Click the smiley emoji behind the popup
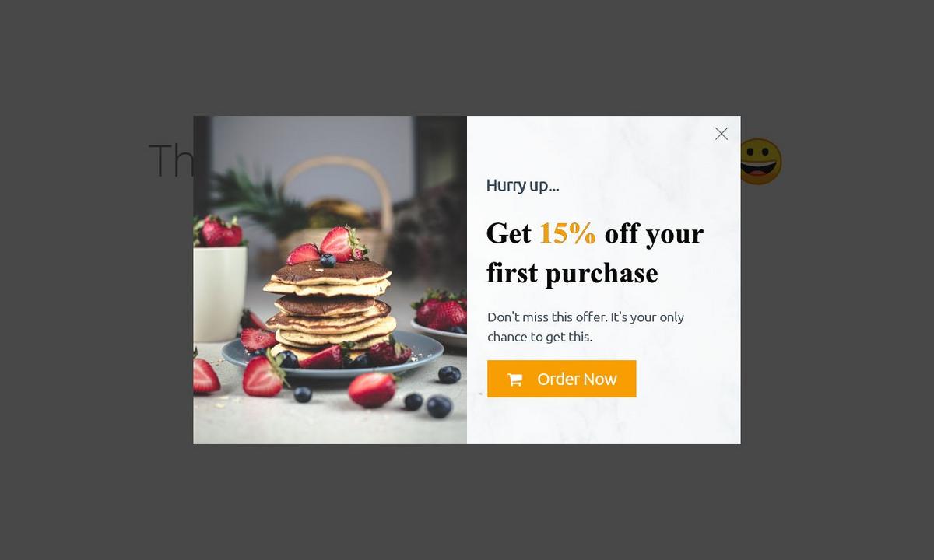Screen dimensions: 934x560 point(760,162)
